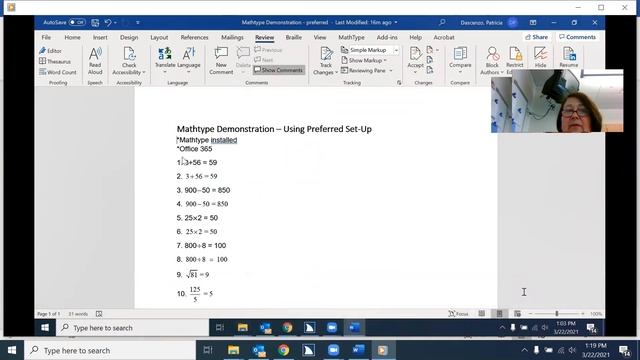Click the Comments button
The image size is (640, 360).
[x=577, y=37]
